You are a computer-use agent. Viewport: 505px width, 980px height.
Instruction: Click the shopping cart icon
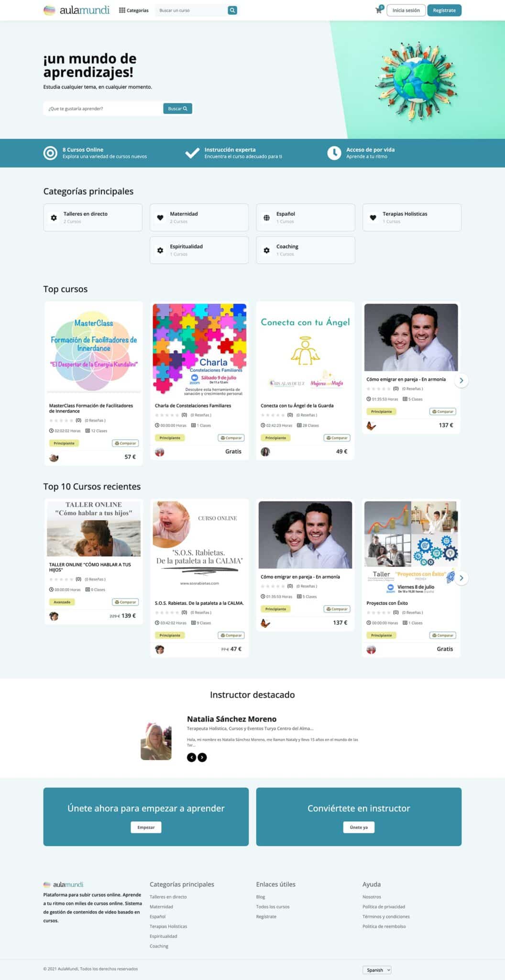point(379,11)
